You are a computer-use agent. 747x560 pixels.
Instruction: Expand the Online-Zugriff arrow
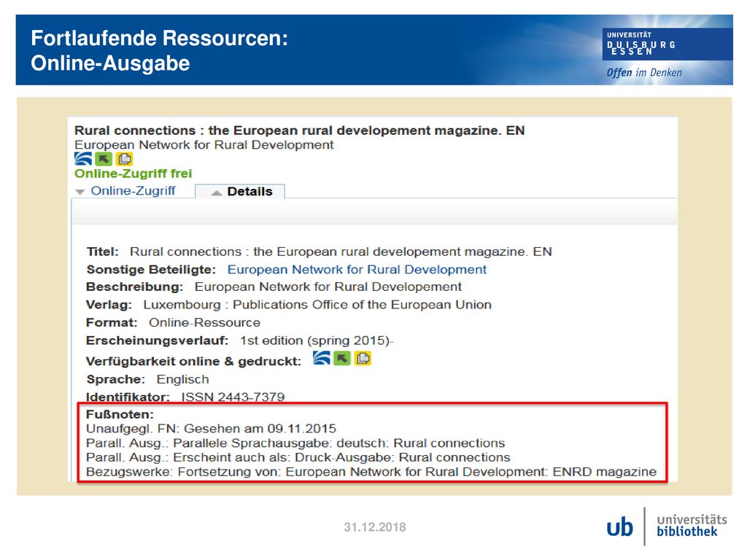[x=80, y=192]
